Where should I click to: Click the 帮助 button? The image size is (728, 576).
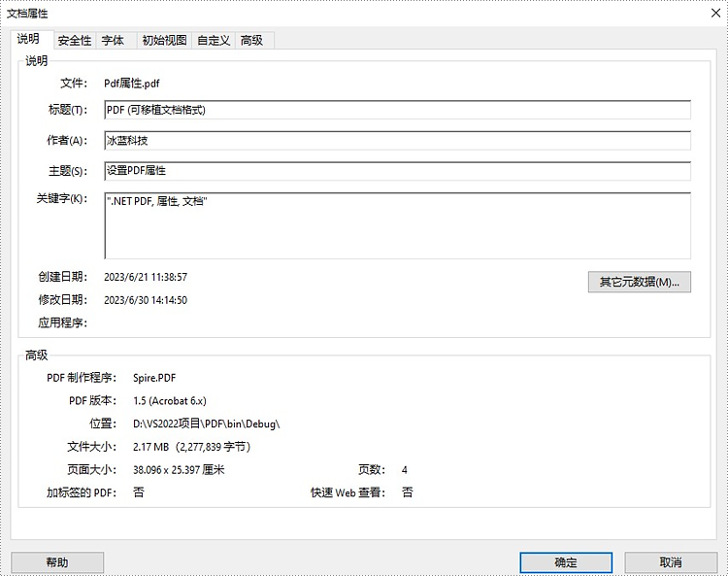[x=57, y=562]
